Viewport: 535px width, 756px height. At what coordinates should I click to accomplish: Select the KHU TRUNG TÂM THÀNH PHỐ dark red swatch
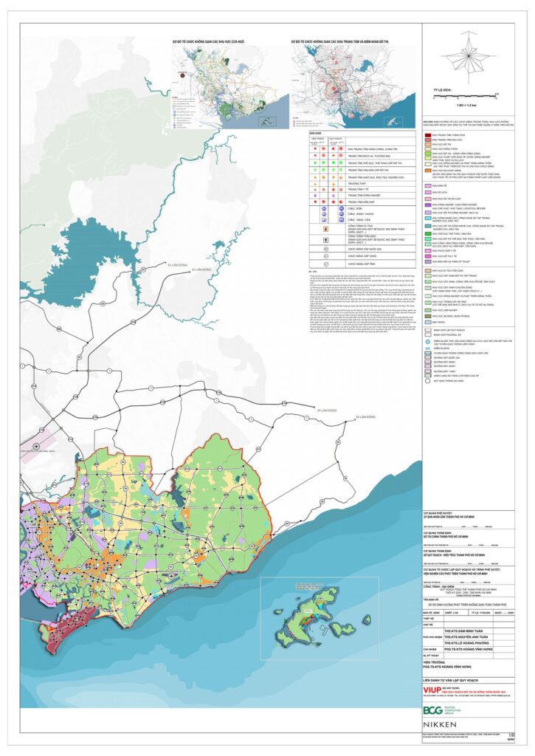coord(428,135)
